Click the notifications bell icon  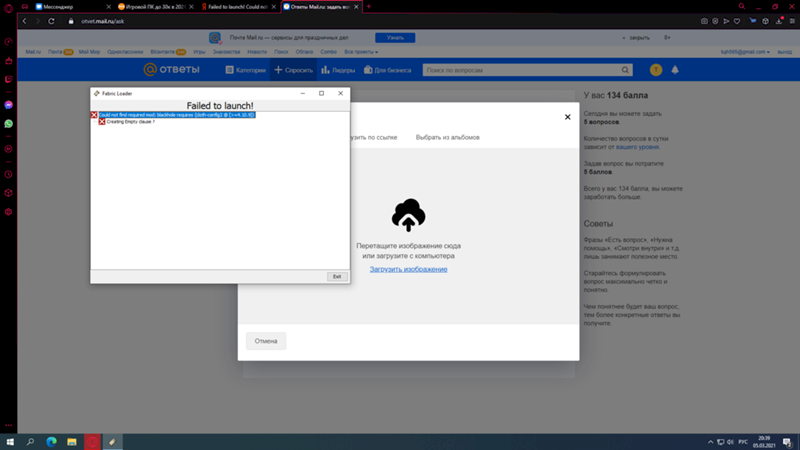(675, 70)
